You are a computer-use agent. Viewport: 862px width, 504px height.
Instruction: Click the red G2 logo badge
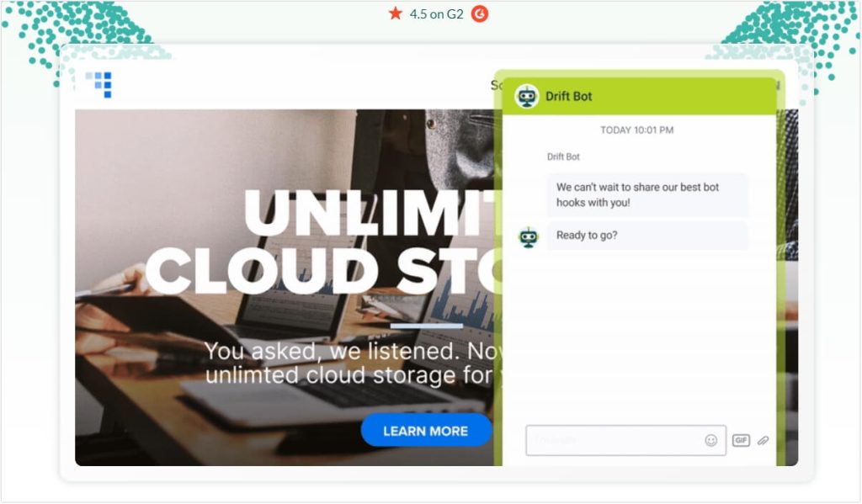pos(480,13)
